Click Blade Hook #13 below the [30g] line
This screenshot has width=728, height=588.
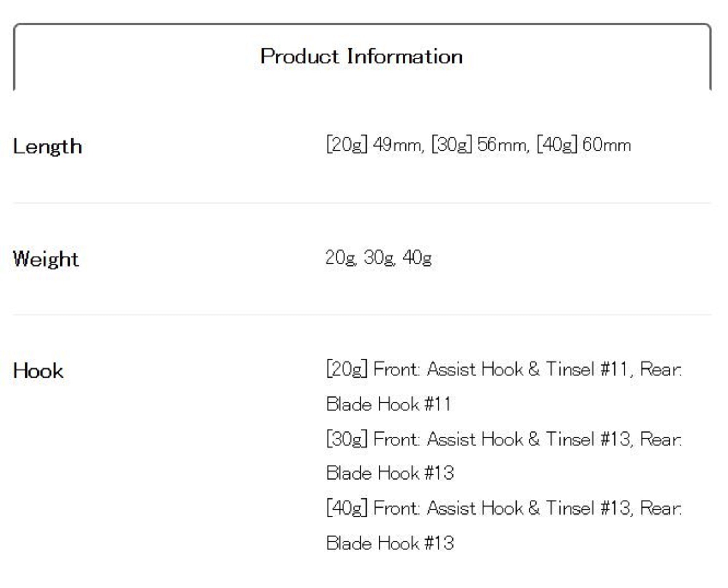[390, 473]
